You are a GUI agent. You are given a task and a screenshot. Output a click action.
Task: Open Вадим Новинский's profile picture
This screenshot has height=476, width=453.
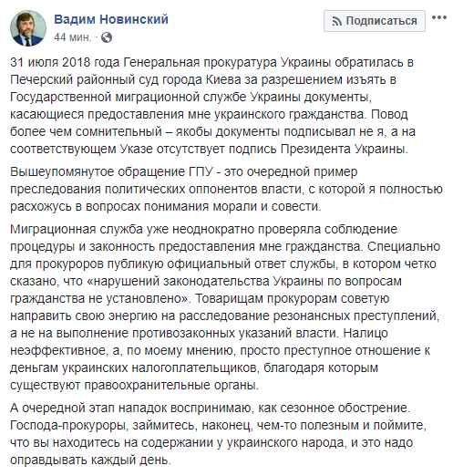coord(28,28)
